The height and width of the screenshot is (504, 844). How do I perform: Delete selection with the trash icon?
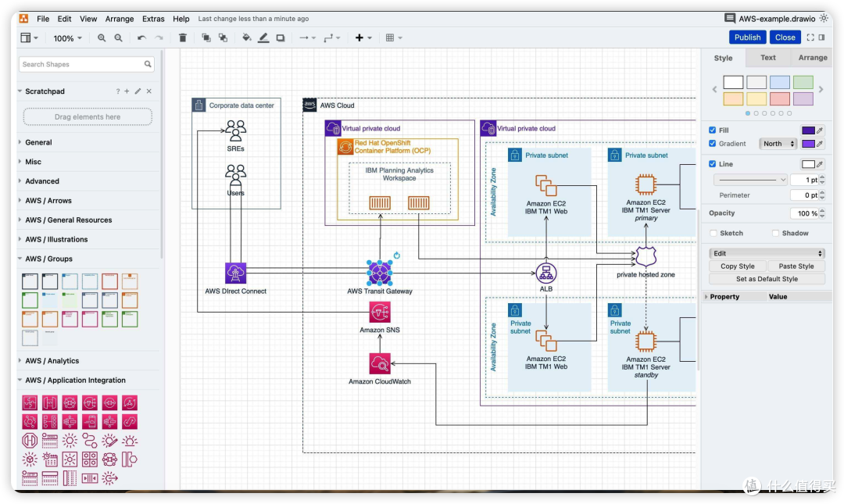click(x=182, y=38)
